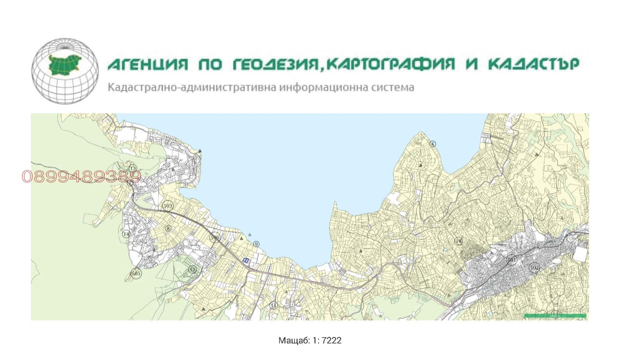Viewport: 620px width, 364px height.
Task: Select the АГЕНЦИЯ ПО ГЕОДЕЗИЯ header text
Action: pos(343,64)
